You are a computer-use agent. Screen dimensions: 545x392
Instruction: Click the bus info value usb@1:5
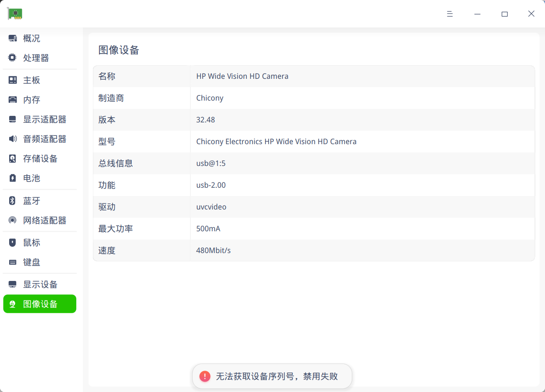tap(211, 163)
